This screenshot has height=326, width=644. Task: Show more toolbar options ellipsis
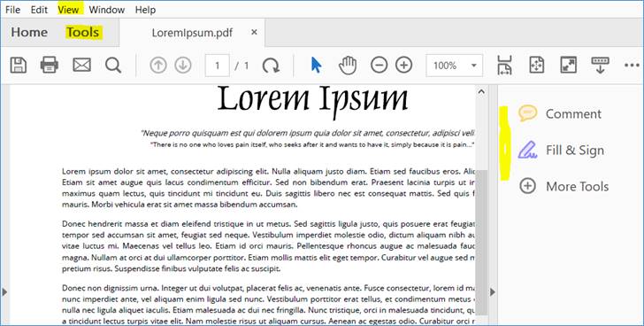click(632, 66)
